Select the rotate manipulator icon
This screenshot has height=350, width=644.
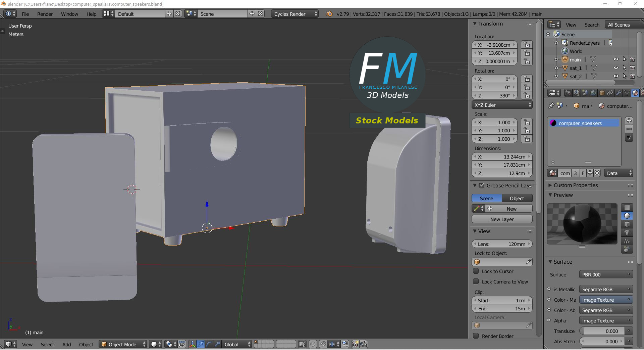209,344
